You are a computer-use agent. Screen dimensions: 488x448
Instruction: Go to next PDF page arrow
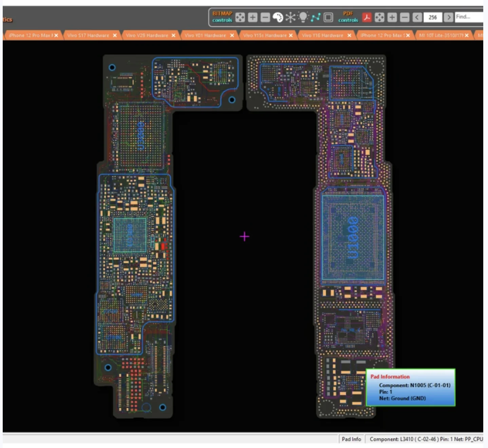pyautogui.click(x=449, y=17)
